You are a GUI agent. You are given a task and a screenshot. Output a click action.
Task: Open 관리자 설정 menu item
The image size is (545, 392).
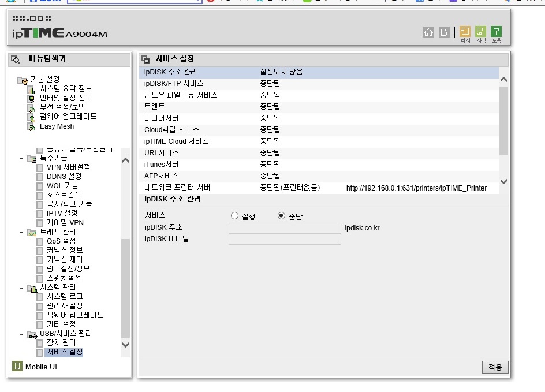[65, 306]
